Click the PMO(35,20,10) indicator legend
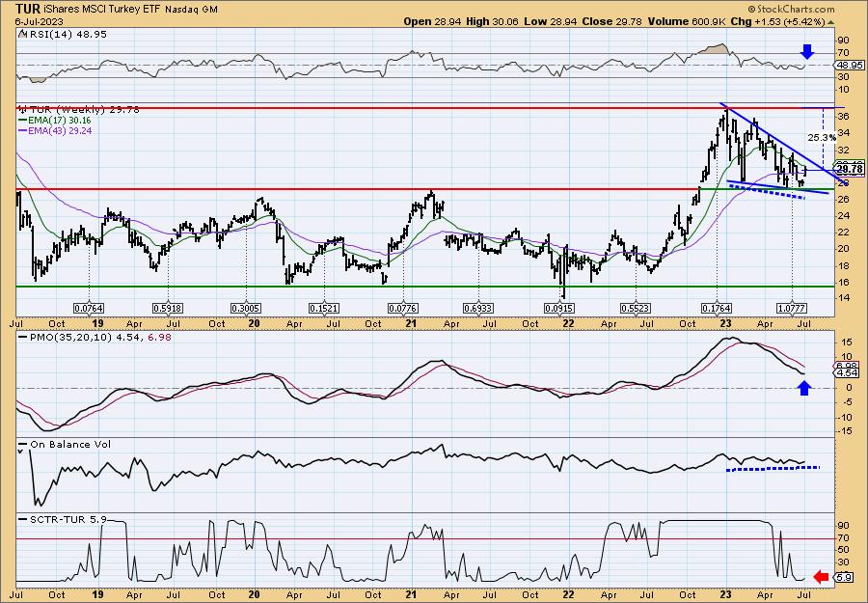Viewport: 868px width, 603px height. pyautogui.click(x=95, y=336)
